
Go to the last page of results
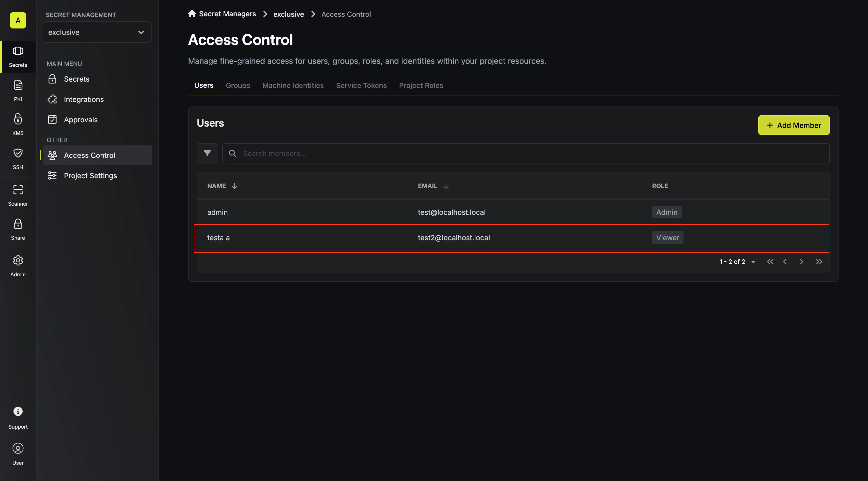coord(819,262)
